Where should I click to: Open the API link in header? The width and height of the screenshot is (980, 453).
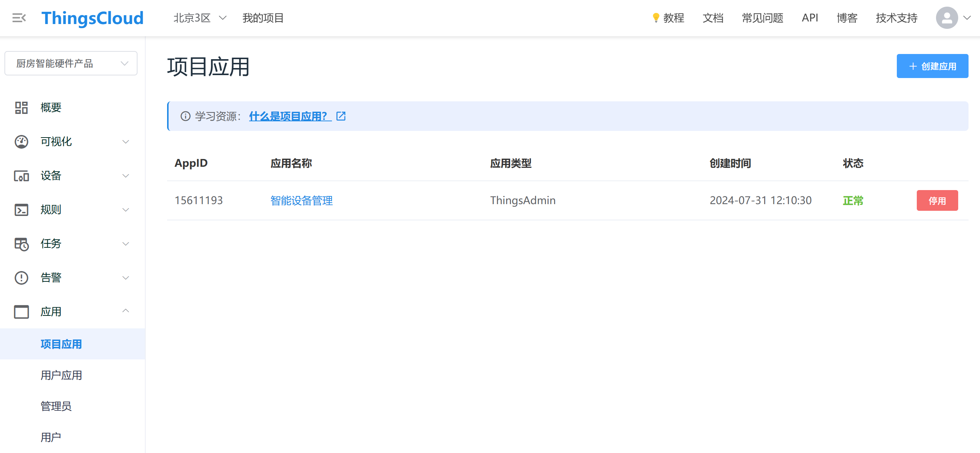(x=810, y=18)
